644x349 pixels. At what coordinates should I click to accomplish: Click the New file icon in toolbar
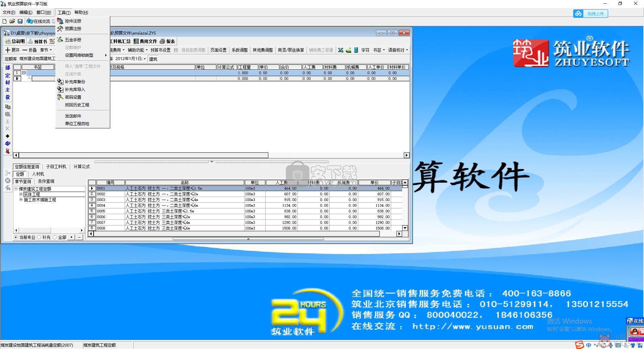[5, 21]
